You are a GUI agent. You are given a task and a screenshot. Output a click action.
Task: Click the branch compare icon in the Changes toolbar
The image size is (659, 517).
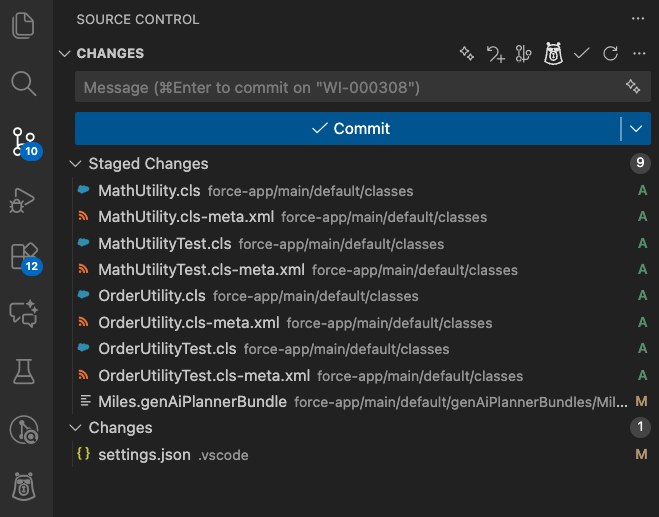[x=524, y=54]
